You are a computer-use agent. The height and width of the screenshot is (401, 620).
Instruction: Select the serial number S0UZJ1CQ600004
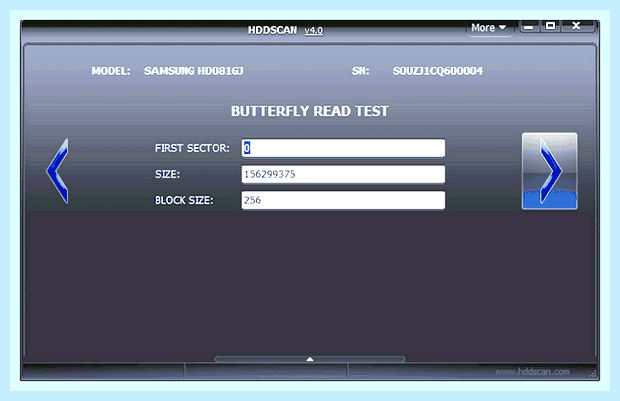(x=437, y=71)
